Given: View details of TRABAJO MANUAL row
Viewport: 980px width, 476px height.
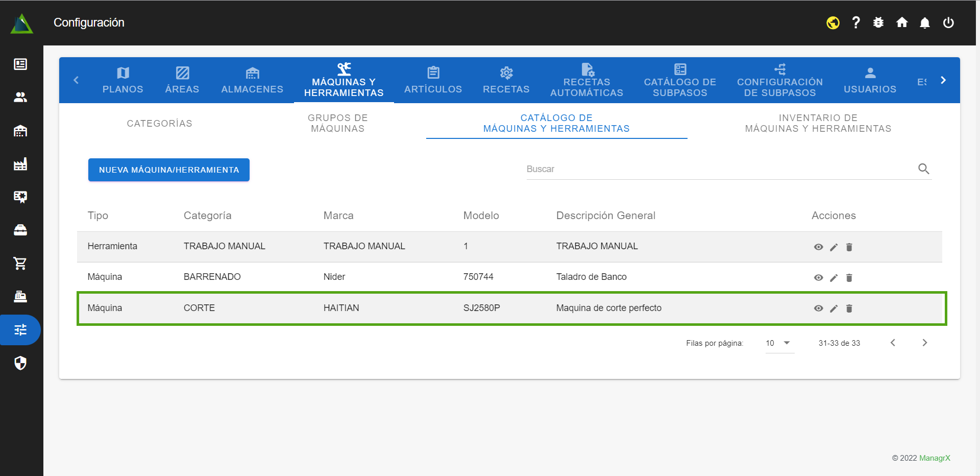Looking at the screenshot, I should tap(819, 247).
